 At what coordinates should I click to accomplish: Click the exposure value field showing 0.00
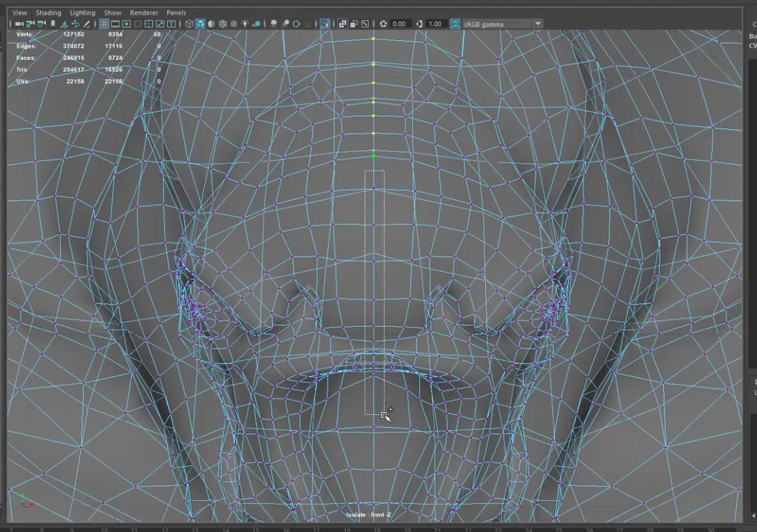(x=399, y=24)
